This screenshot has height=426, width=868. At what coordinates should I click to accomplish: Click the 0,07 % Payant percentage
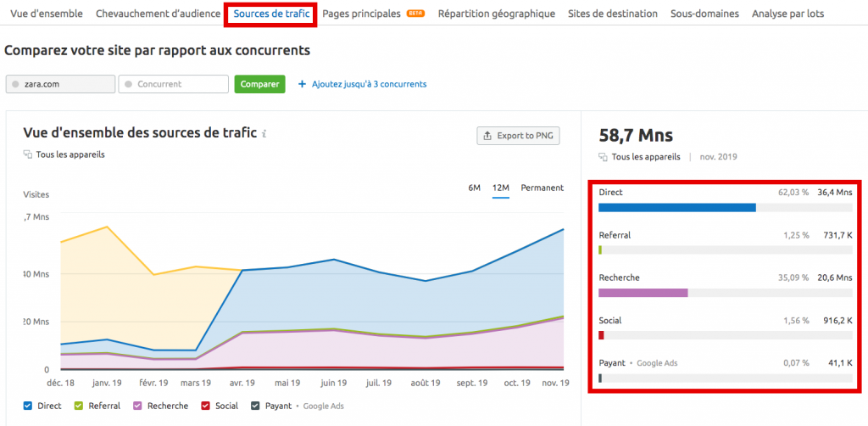795,363
